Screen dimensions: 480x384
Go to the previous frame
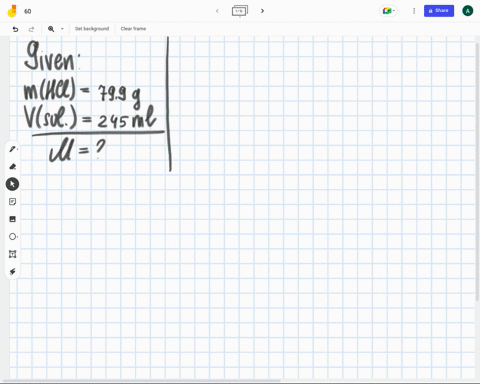click(217, 11)
